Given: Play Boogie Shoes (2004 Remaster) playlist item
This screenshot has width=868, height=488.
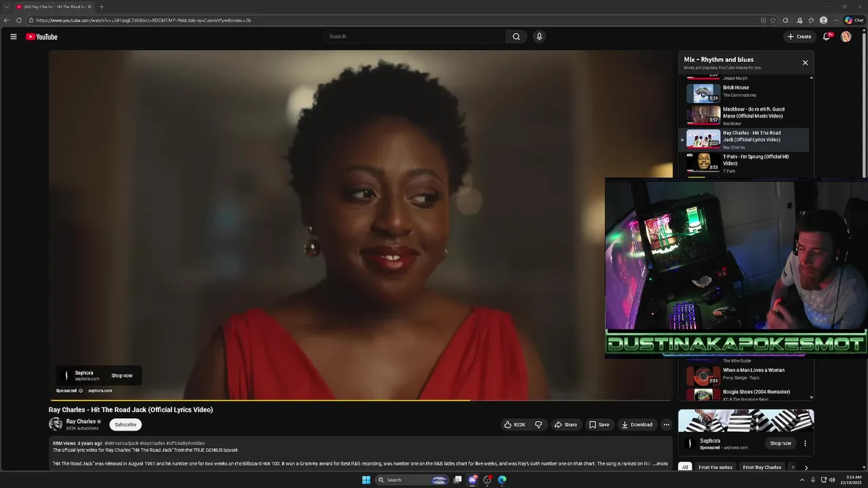Looking at the screenshot, I should (x=744, y=394).
